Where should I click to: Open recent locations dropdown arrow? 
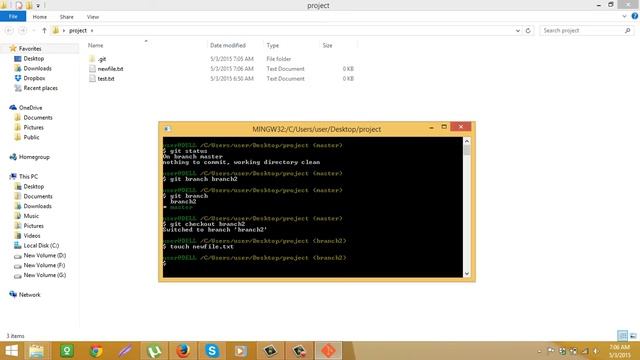(33, 31)
